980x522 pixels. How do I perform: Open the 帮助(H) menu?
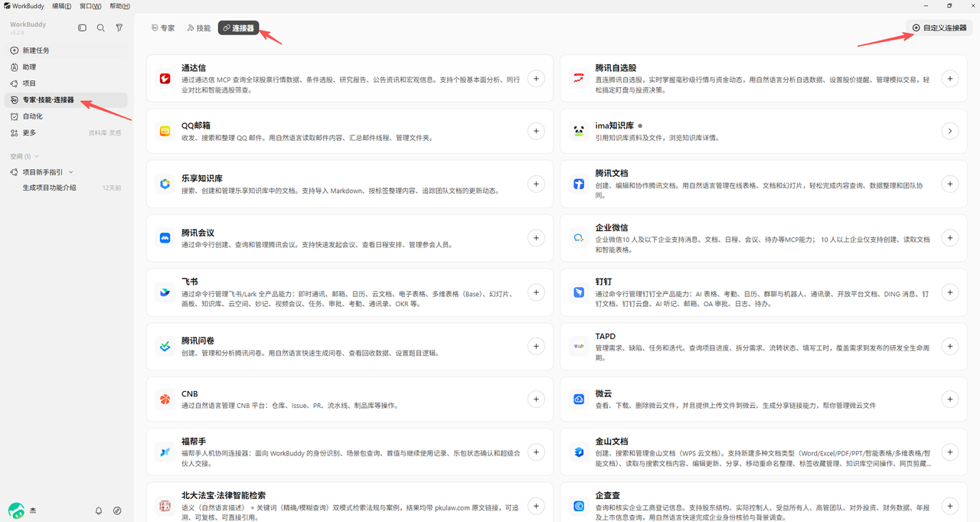pyautogui.click(x=119, y=5)
